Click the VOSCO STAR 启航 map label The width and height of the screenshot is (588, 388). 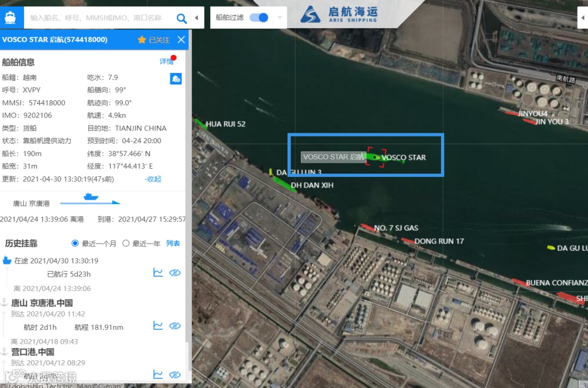333,157
